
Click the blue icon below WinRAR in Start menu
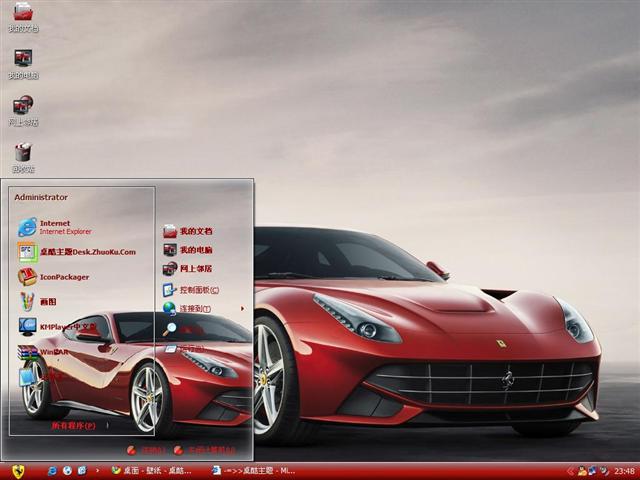click(27, 376)
